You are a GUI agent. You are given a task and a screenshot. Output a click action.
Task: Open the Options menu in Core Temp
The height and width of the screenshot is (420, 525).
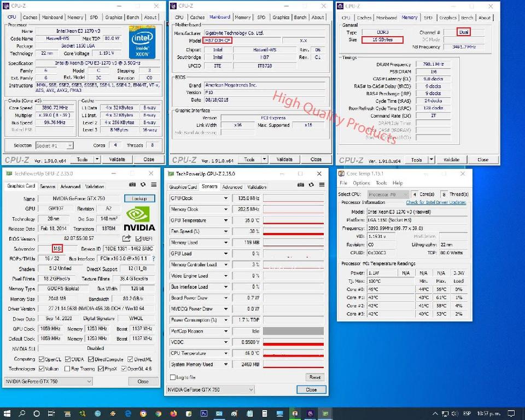coord(361,183)
